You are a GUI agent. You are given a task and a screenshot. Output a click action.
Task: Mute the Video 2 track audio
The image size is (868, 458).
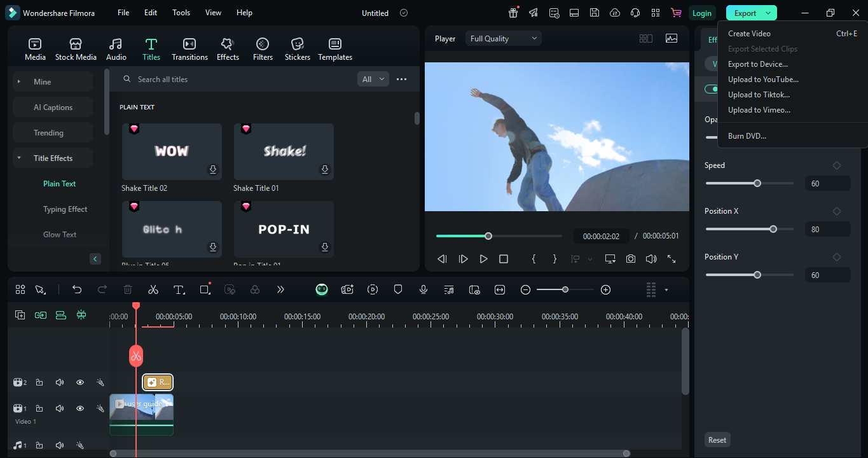[60, 382]
